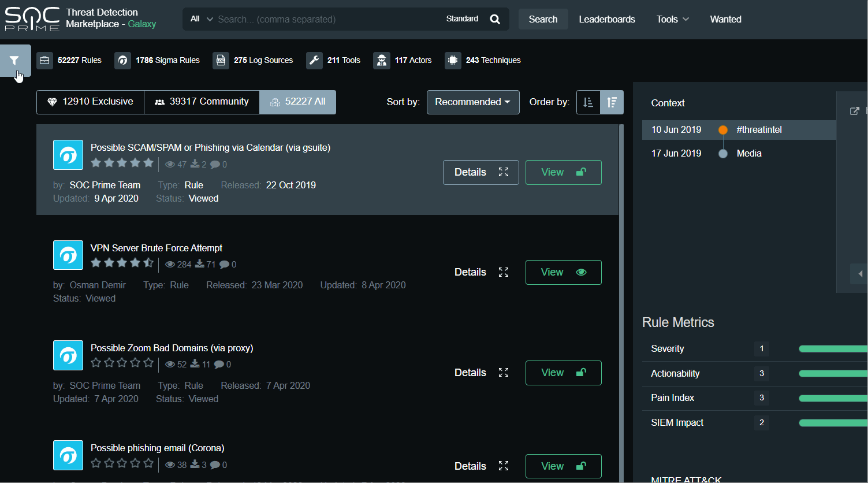This screenshot has width=868, height=483.
Task: Click the 243 Techniques chip icon
Action: [453, 60]
